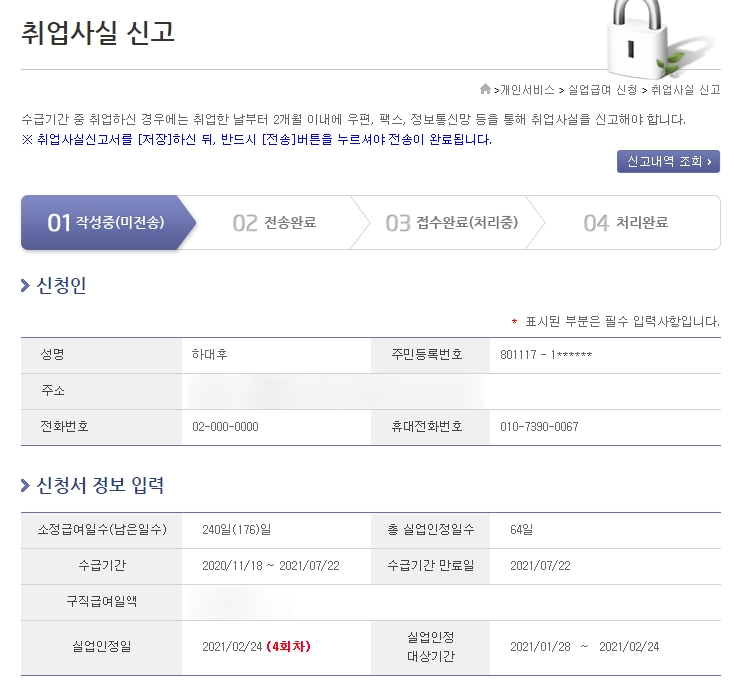Screen dimensions: 734x683
Task: Click the 실업인정 대상기간 label cell
Action: [430, 647]
